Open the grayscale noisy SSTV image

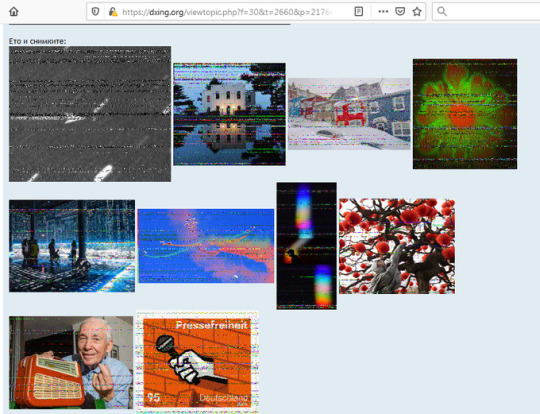coord(90,114)
